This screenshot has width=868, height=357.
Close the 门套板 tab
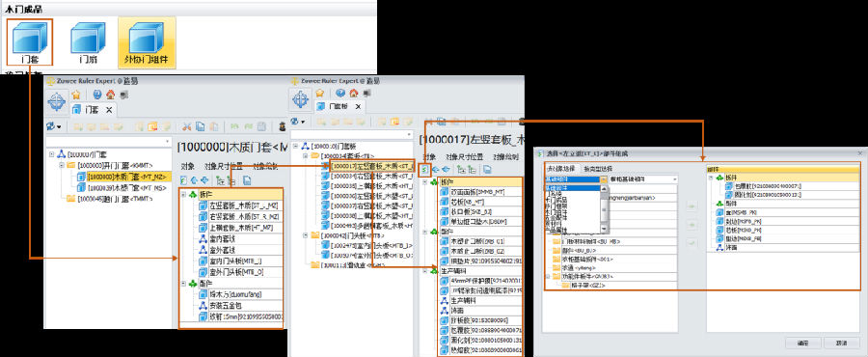(358, 106)
